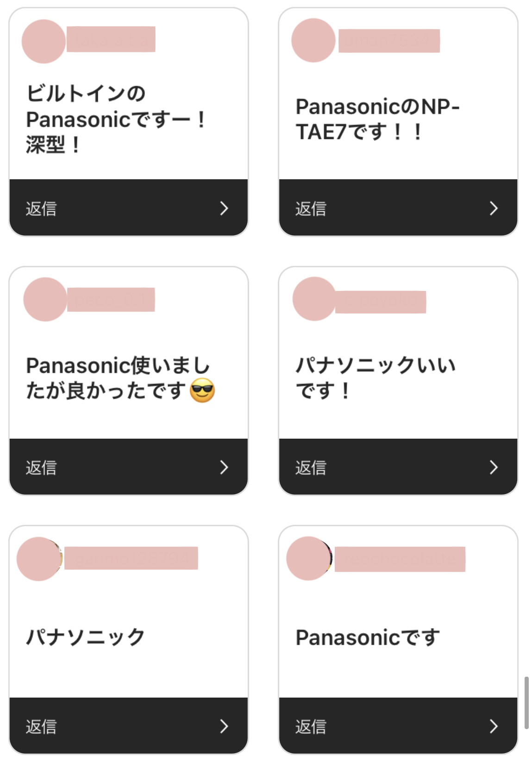532x774 pixels.
Task: Click the vertical scrollbar thumb
Action: pyautogui.click(x=526, y=703)
